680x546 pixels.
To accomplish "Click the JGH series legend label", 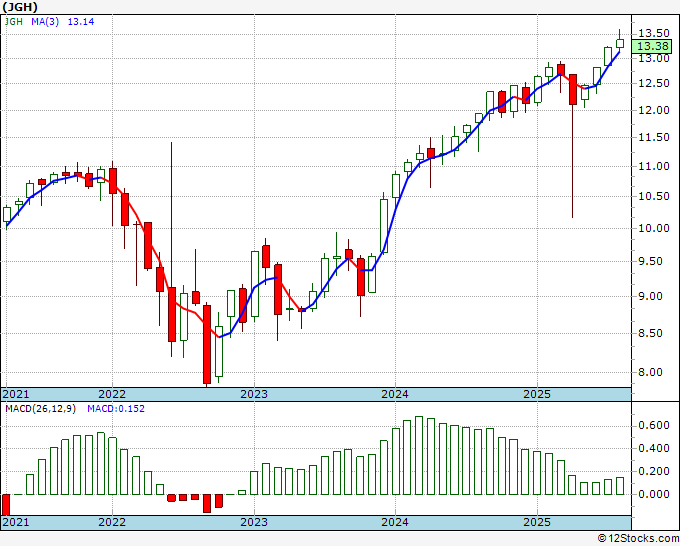I will [13, 21].
